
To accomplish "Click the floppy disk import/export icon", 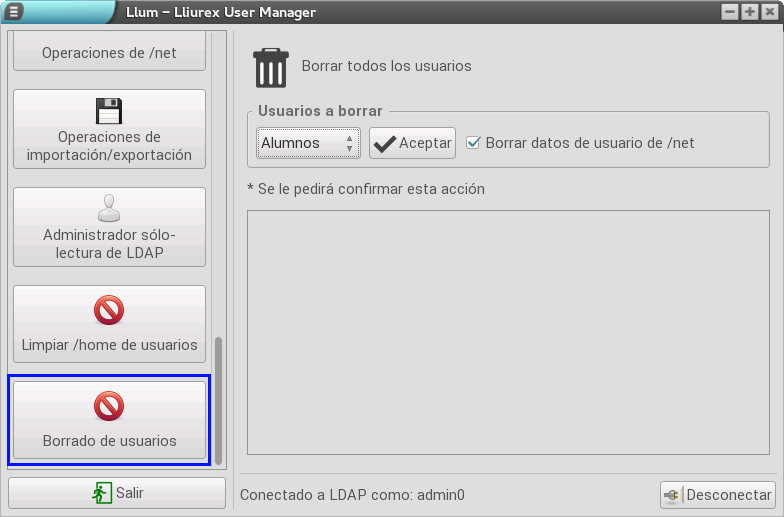I will 108,110.
